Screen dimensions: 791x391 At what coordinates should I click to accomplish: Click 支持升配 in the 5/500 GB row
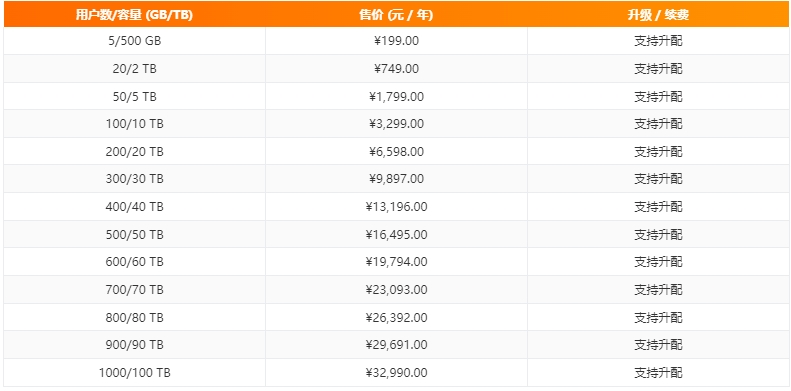click(658, 41)
